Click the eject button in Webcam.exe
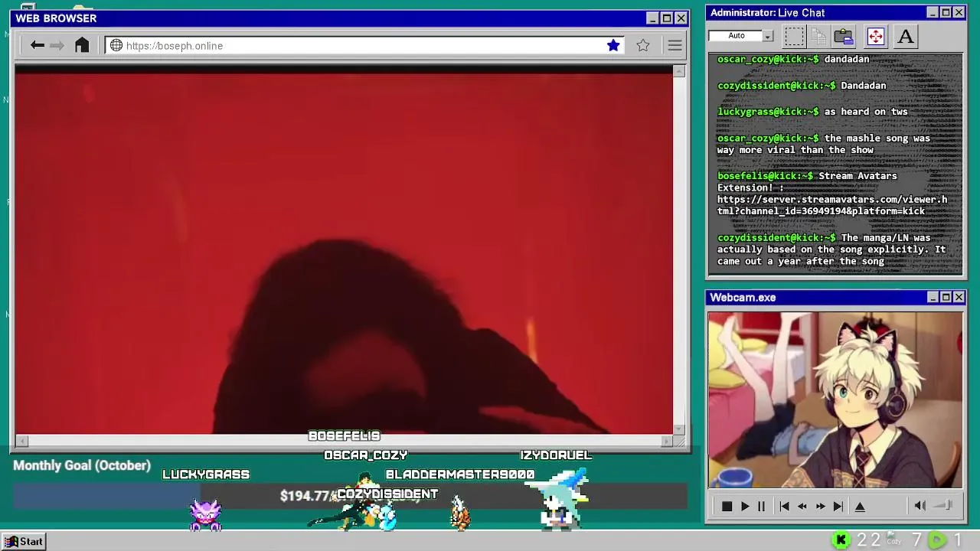The height and width of the screenshot is (551, 980). 860,507
